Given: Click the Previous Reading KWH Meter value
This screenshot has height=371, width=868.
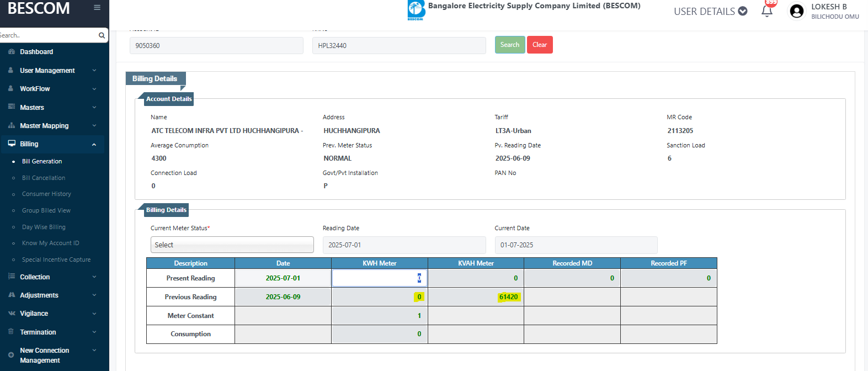Looking at the screenshot, I should point(419,297).
